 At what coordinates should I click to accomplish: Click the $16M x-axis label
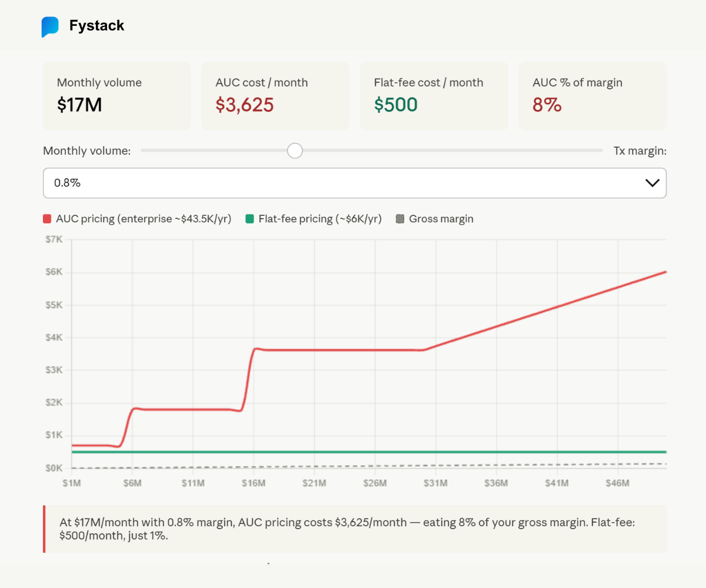pos(254,483)
